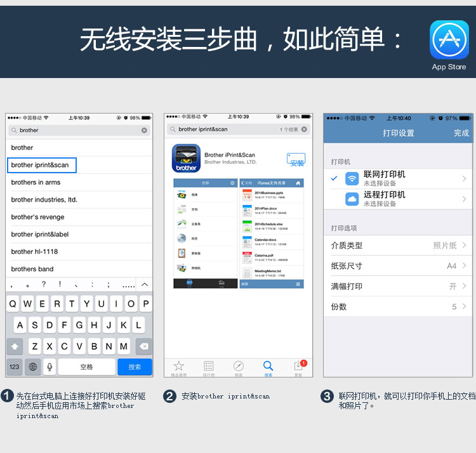Expand 联网打印机 row chevron
476x453 pixels.
(464, 178)
